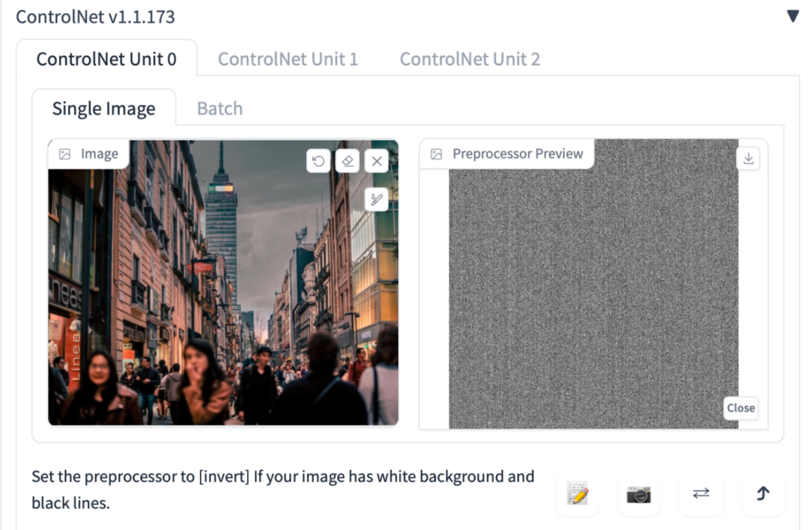Select the Single Image tab

tap(104, 108)
